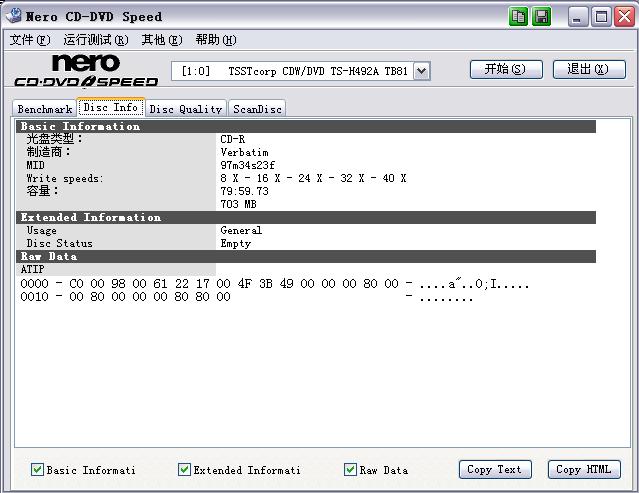
Task: Click the Raw Data section header
Action: pos(306,256)
